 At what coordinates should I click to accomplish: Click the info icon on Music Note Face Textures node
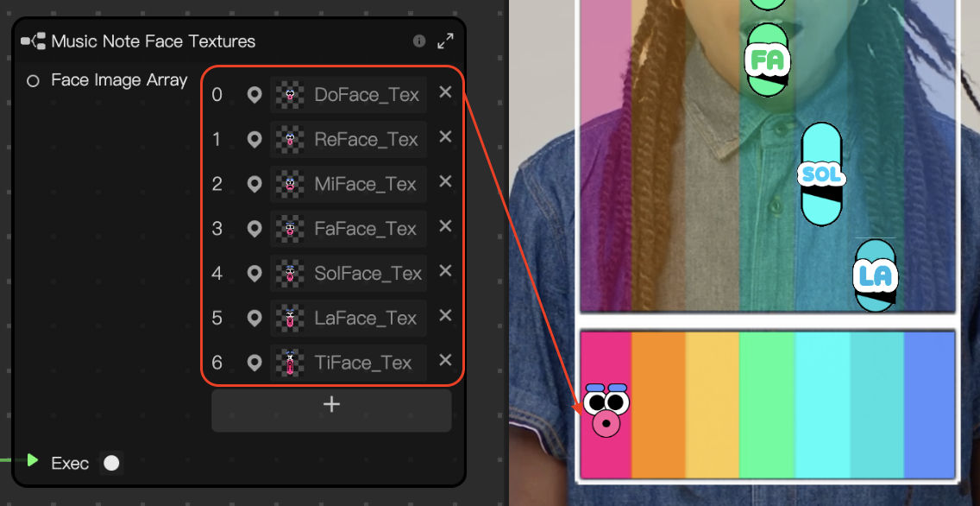pos(419,41)
